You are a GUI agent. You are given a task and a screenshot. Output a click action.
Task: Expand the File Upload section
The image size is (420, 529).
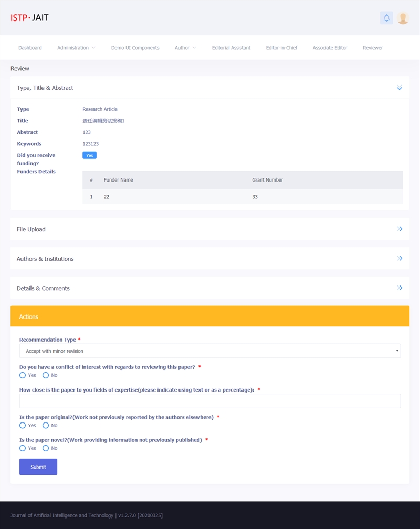click(400, 229)
